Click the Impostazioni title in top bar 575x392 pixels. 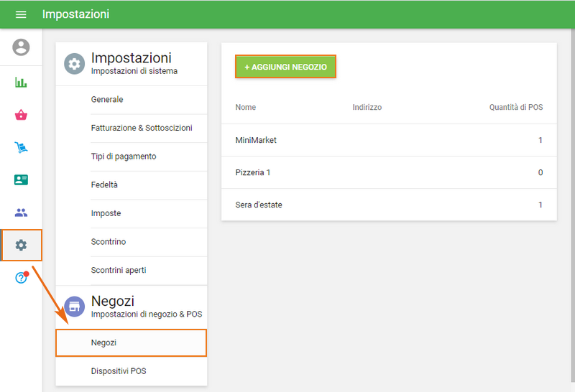[76, 14]
